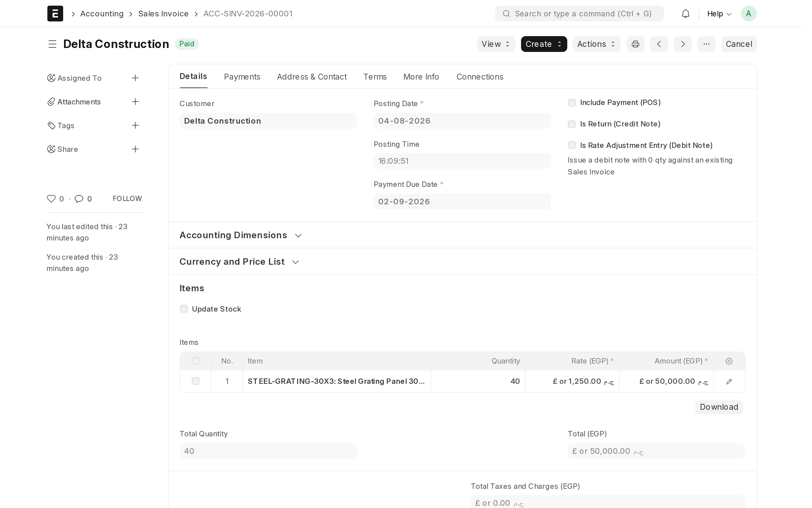Go to Accounting breadcrumb

102,14
